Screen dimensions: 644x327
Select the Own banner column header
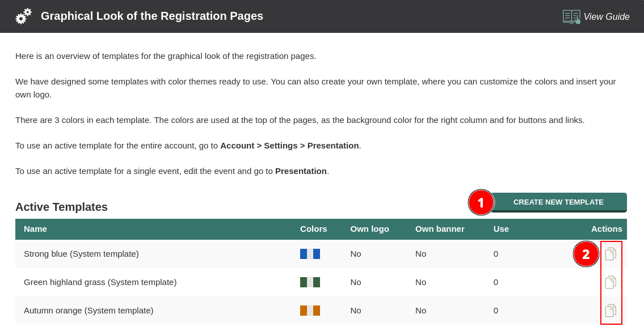pyautogui.click(x=440, y=229)
